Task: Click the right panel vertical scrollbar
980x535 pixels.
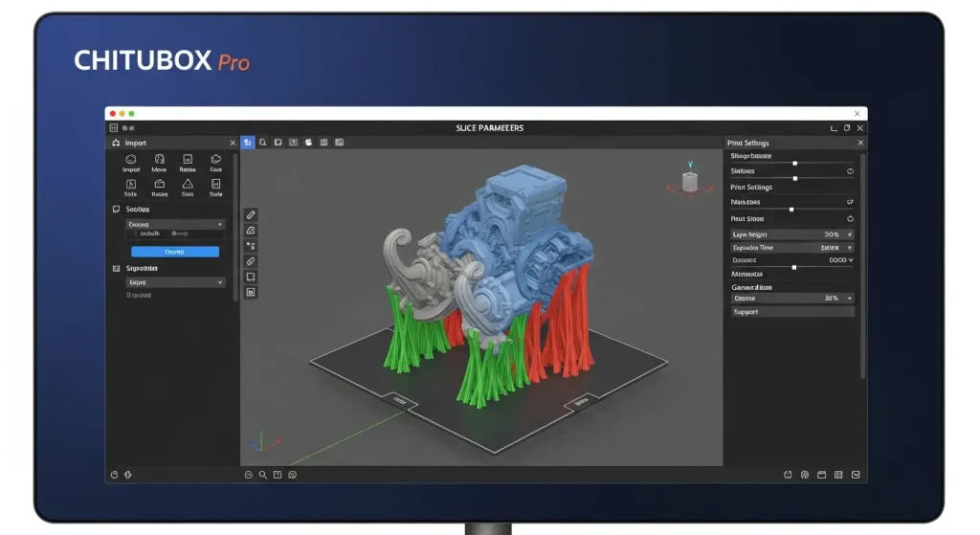Action: (863, 266)
